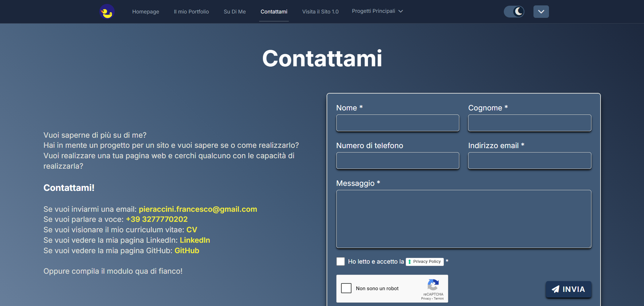Select the Contattami nav tab

274,11
